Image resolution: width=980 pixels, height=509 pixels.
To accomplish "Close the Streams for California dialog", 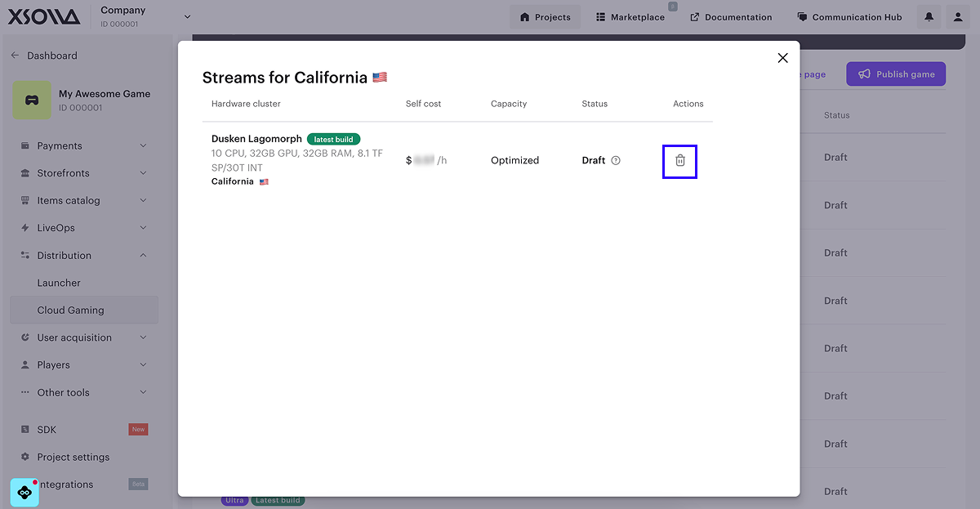I will (782, 58).
